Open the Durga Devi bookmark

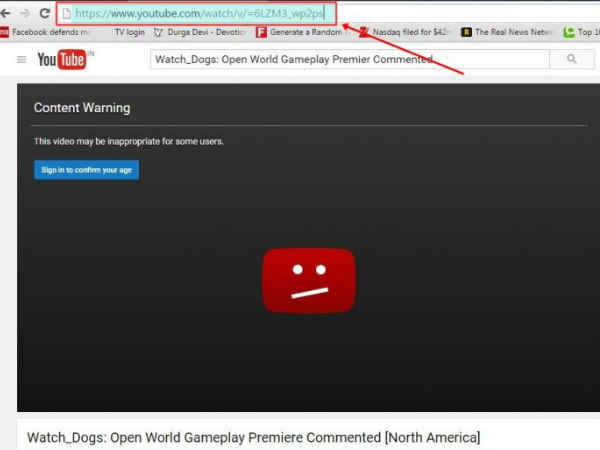(x=199, y=32)
